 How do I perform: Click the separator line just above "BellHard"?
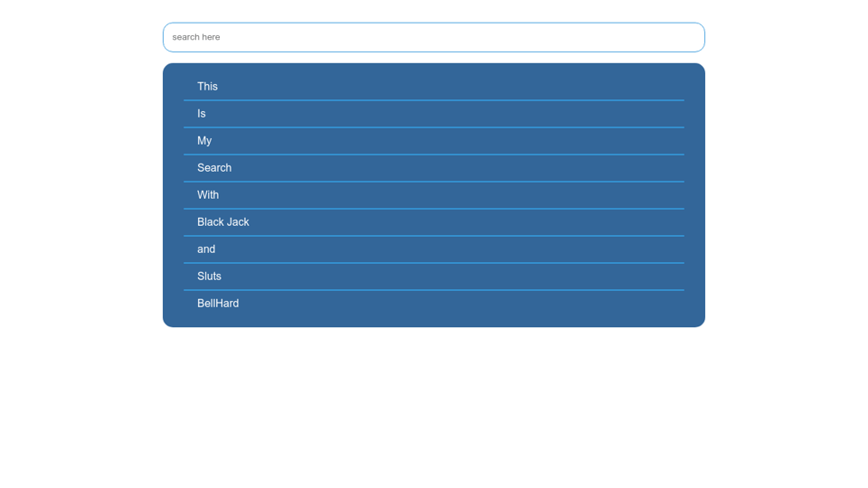click(433, 290)
